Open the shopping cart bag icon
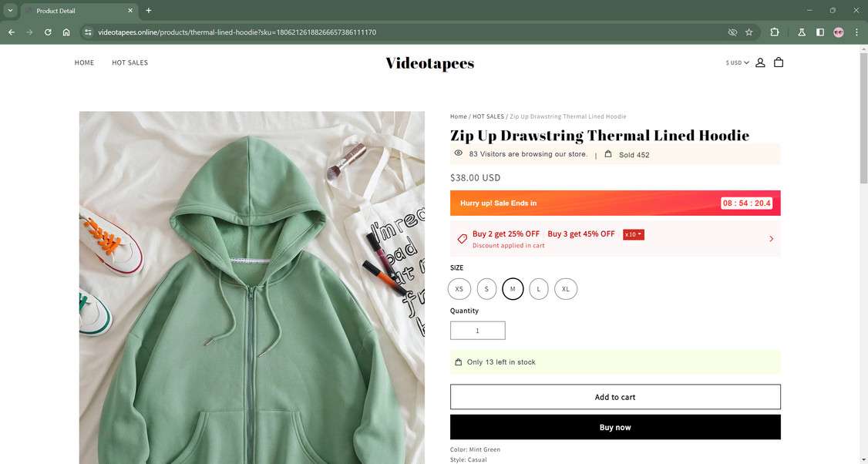 pos(779,62)
